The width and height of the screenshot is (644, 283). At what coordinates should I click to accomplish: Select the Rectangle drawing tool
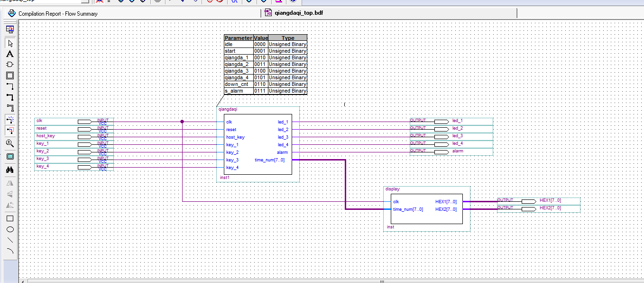tap(9, 218)
